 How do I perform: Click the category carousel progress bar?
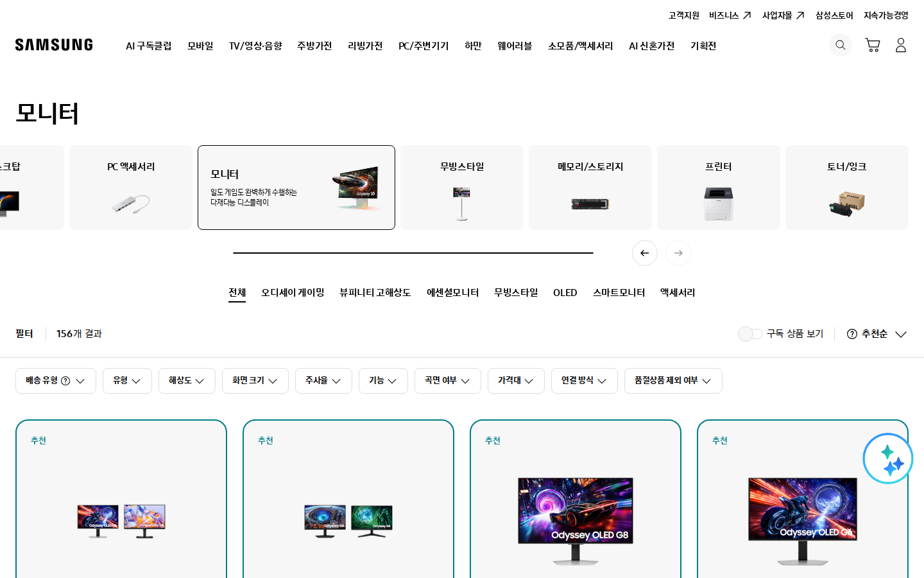tap(413, 253)
